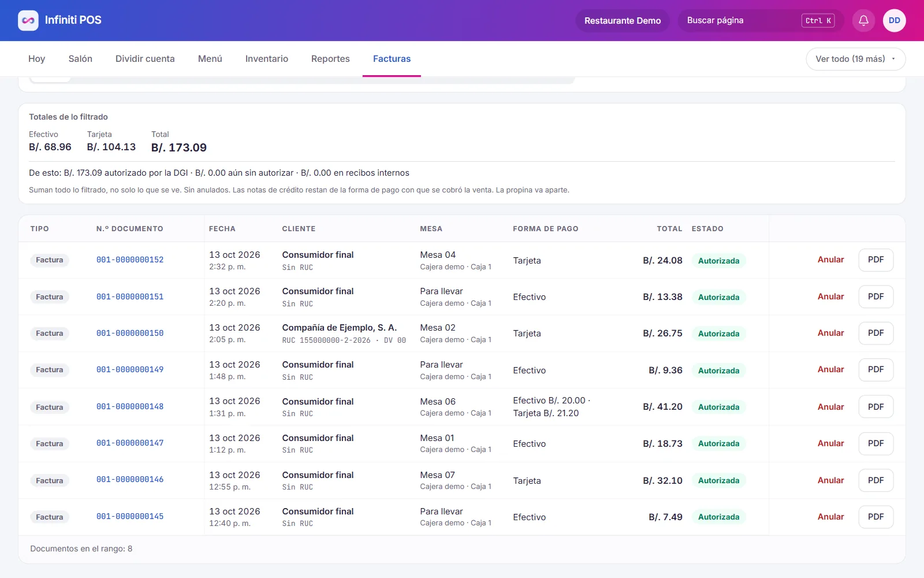The image size is (924, 578).
Task: Go to the Dividir cuenta tab
Action: tap(145, 59)
